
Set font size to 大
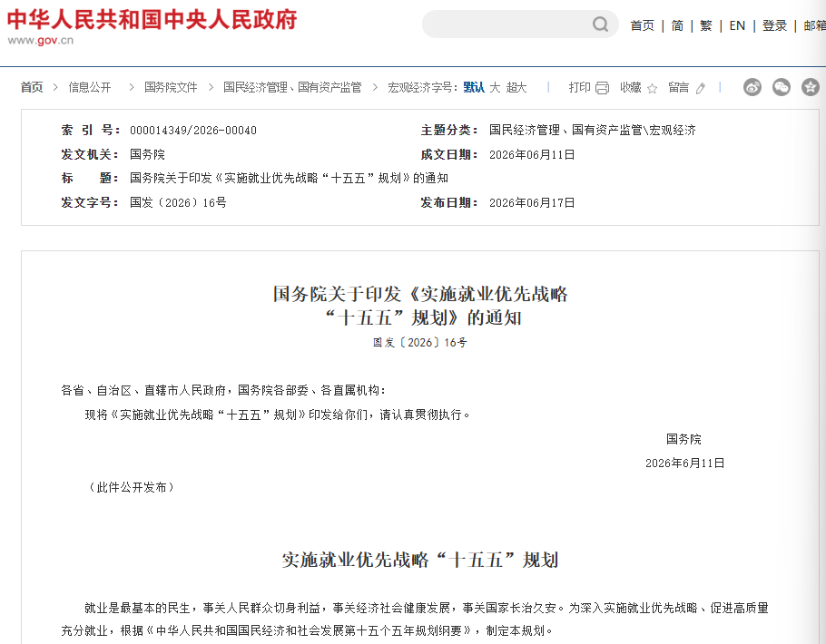tap(495, 87)
